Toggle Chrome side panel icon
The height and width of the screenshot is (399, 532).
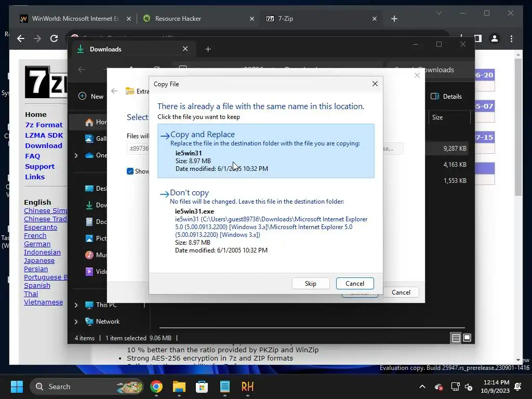click(478, 38)
